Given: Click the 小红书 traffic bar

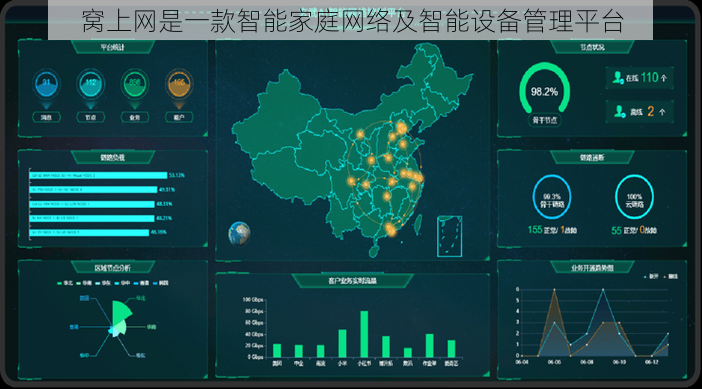Looking at the screenshot, I should [x=364, y=334].
